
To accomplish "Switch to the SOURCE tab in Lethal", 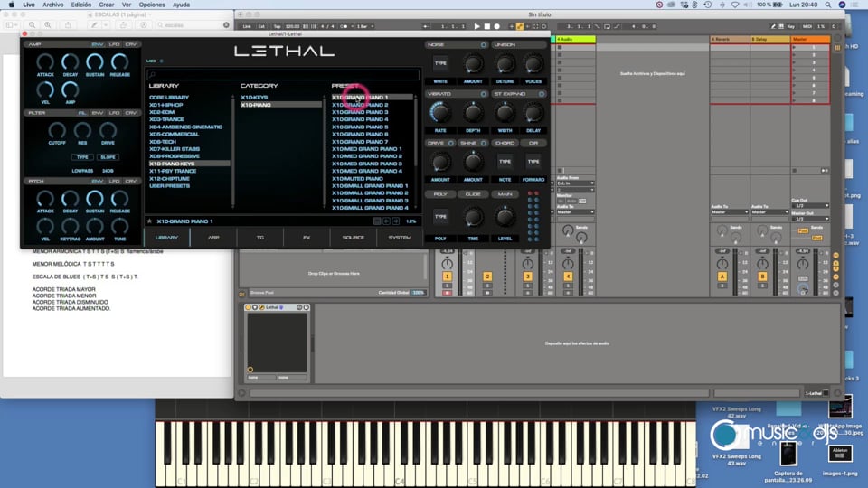I will click(x=354, y=238).
